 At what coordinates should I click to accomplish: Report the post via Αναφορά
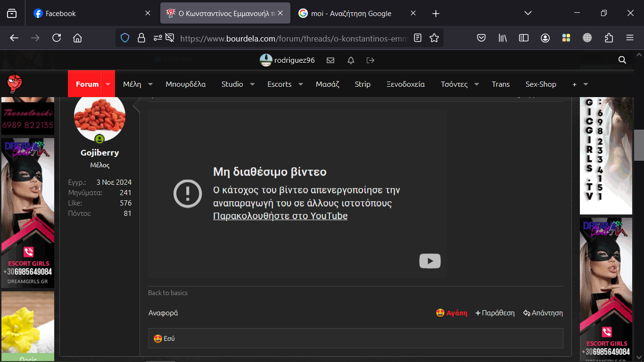(163, 313)
